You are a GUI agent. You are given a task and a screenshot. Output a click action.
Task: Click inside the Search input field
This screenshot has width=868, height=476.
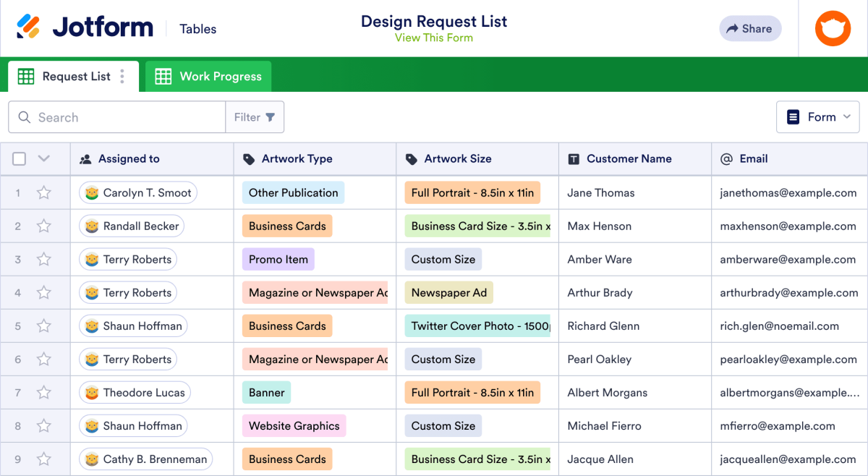point(116,116)
